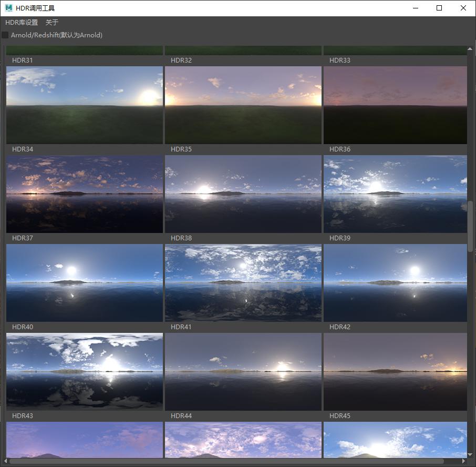Click the vertical scrollbar handle

click(470, 226)
